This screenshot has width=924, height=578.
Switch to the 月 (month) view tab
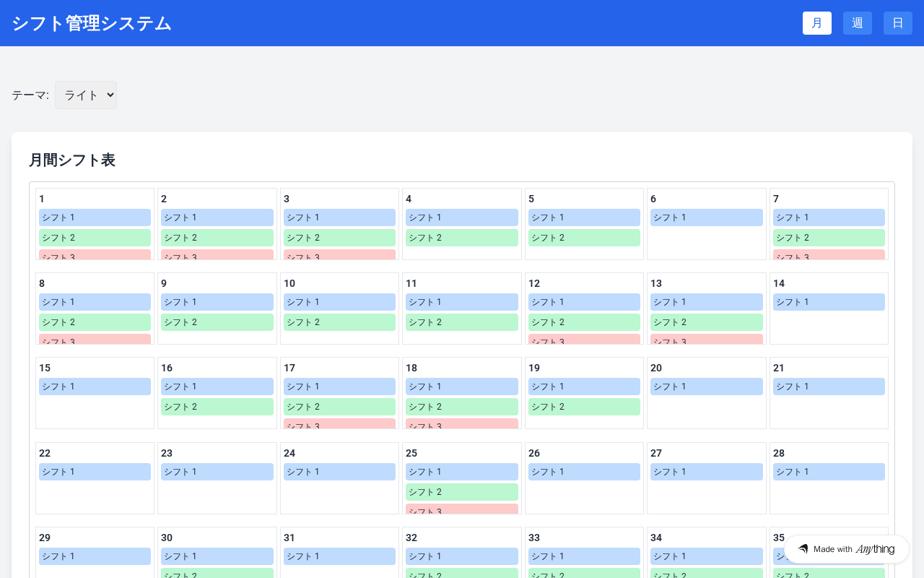click(x=816, y=23)
